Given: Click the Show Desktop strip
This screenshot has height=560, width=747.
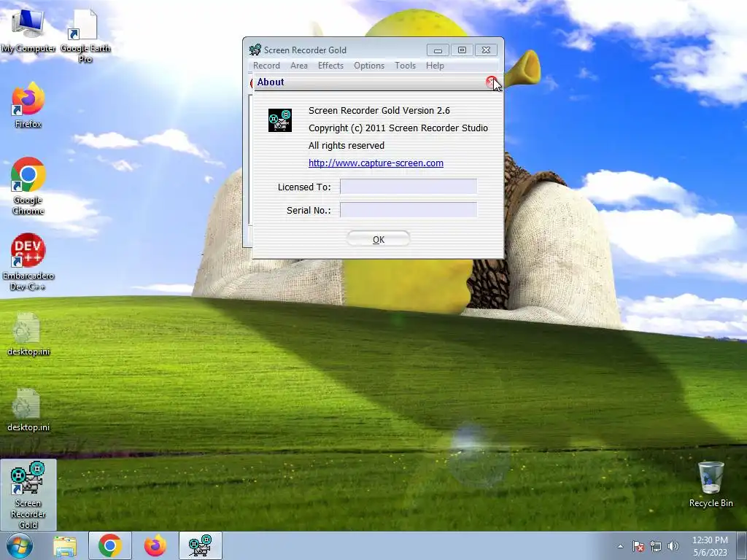Looking at the screenshot, I should [742, 546].
